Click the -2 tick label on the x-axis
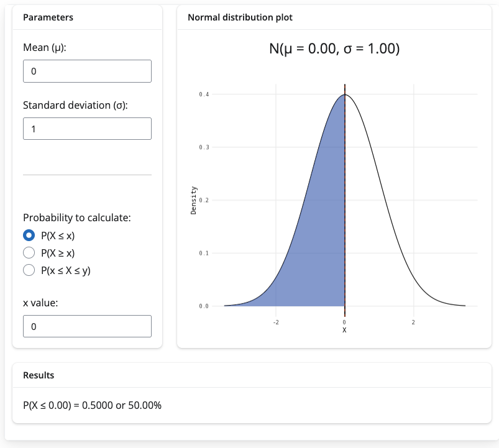Screen dimensions: 499x448 [275, 322]
